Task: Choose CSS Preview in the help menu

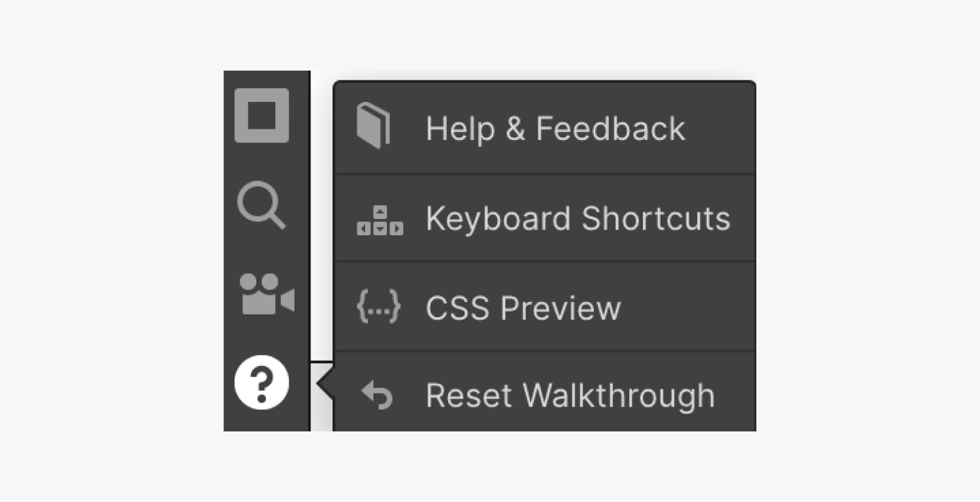Action: pyautogui.click(x=544, y=307)
